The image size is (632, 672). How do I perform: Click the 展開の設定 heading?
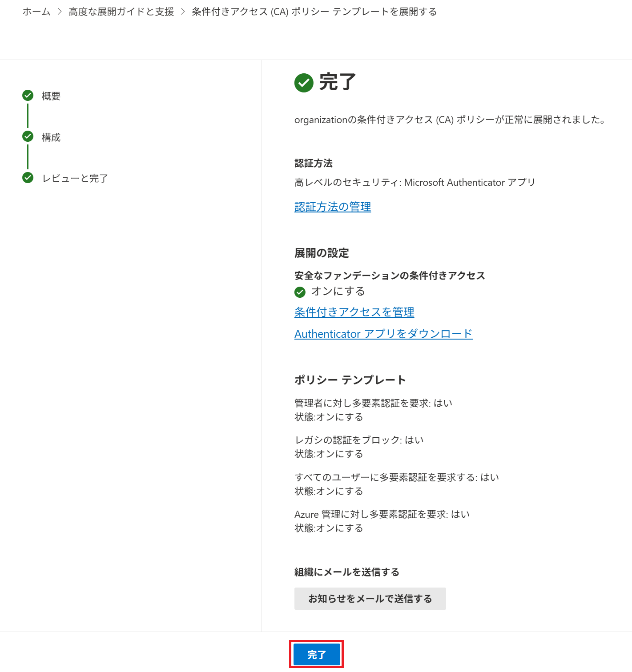tap(322, 253)
